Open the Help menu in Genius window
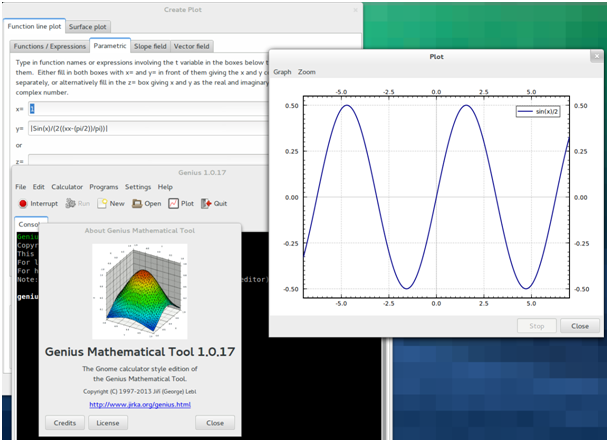This screenshot has height=442, width=609. (165, 187)
